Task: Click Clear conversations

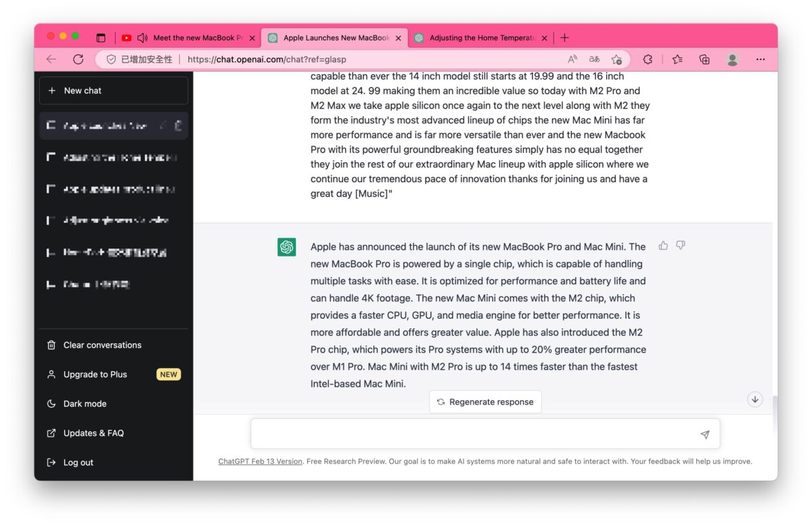Action: [x=114, y=345]
